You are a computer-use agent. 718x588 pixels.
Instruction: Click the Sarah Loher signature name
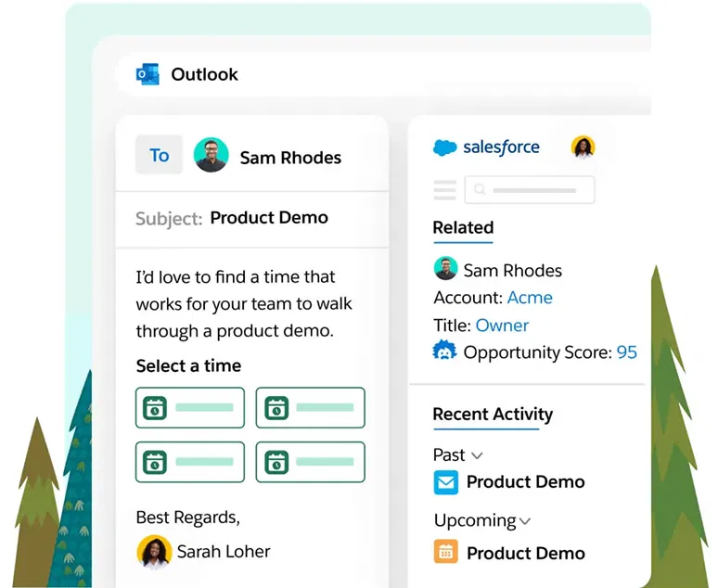(224, 552)
